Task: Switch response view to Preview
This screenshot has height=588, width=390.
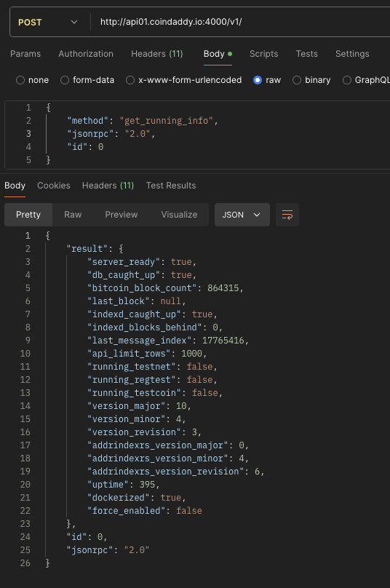Action: coord(121,215)
